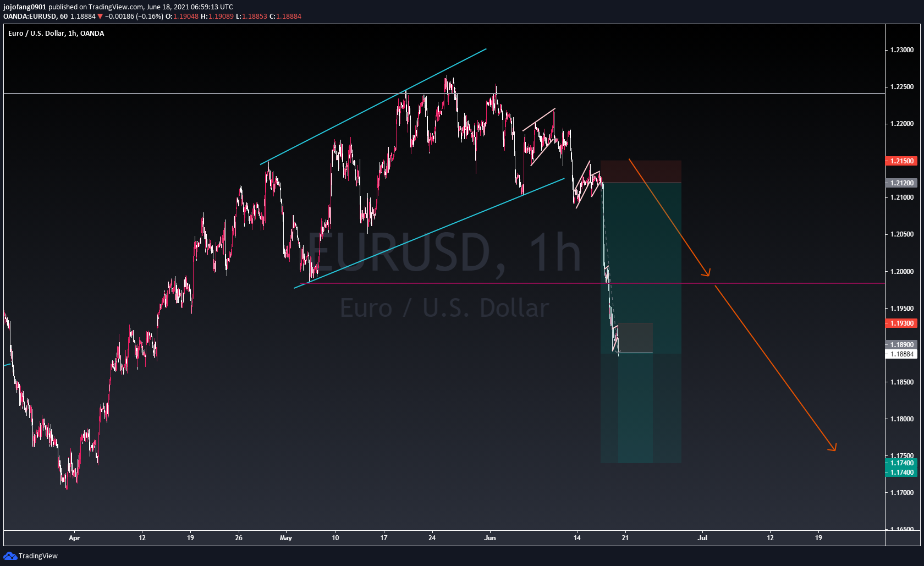Click the 26 date label on time axis
Image resolution: width=924 pixels, height=566 pixels.
(239, 538)
